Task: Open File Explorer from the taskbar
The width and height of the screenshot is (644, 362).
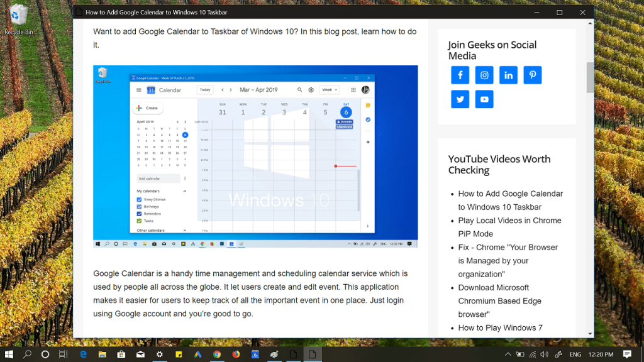Action: point(103,354)
